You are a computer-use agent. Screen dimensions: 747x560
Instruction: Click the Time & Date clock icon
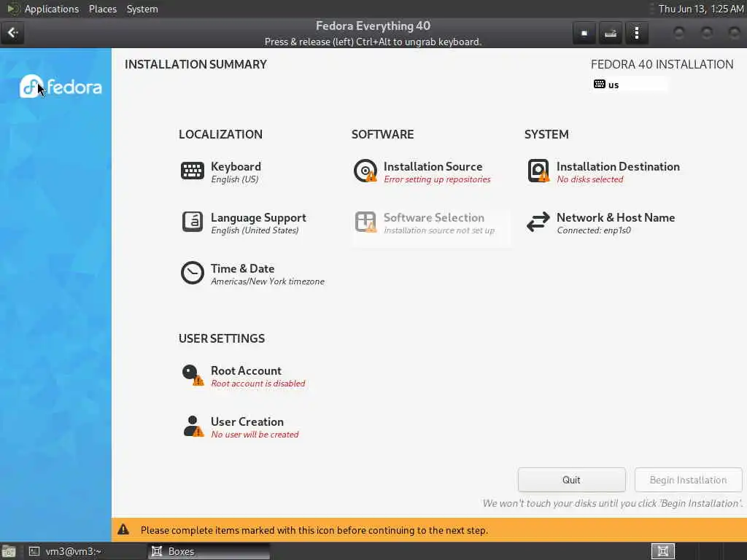[193, 273]
